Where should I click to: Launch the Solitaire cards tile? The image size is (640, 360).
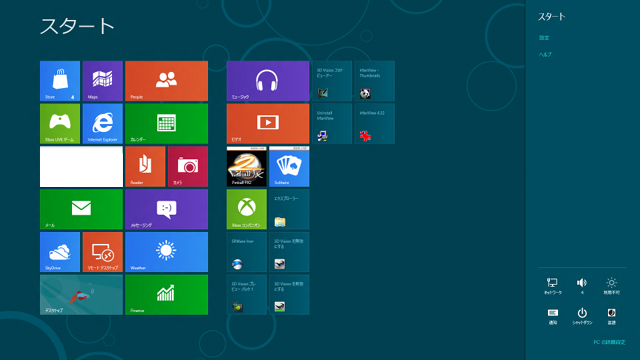pyautogui.click(x=289, y=167)
